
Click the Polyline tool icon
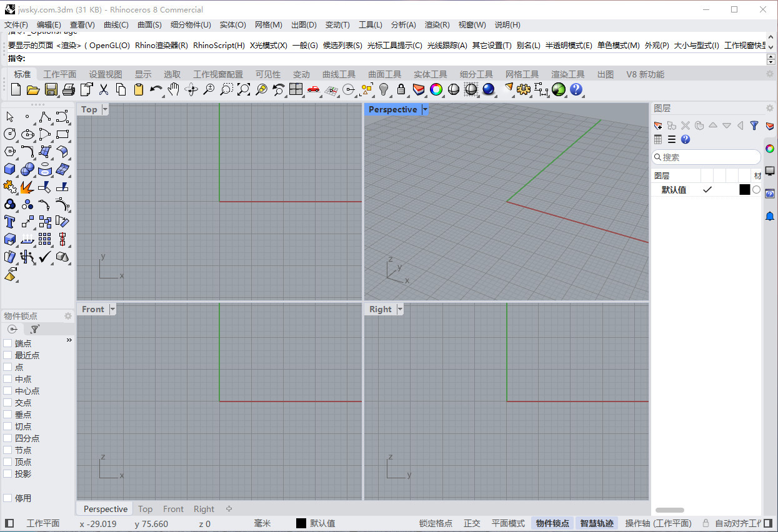pos(44,117)
